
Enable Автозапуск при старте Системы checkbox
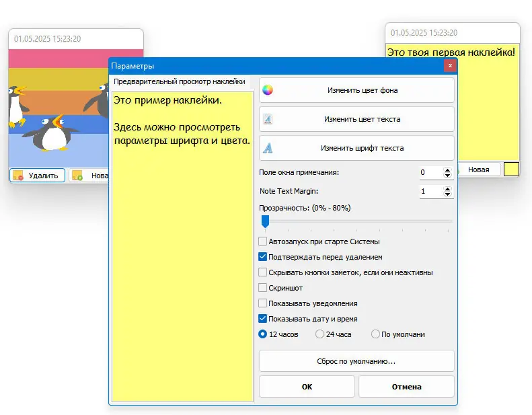coord(262,241)
